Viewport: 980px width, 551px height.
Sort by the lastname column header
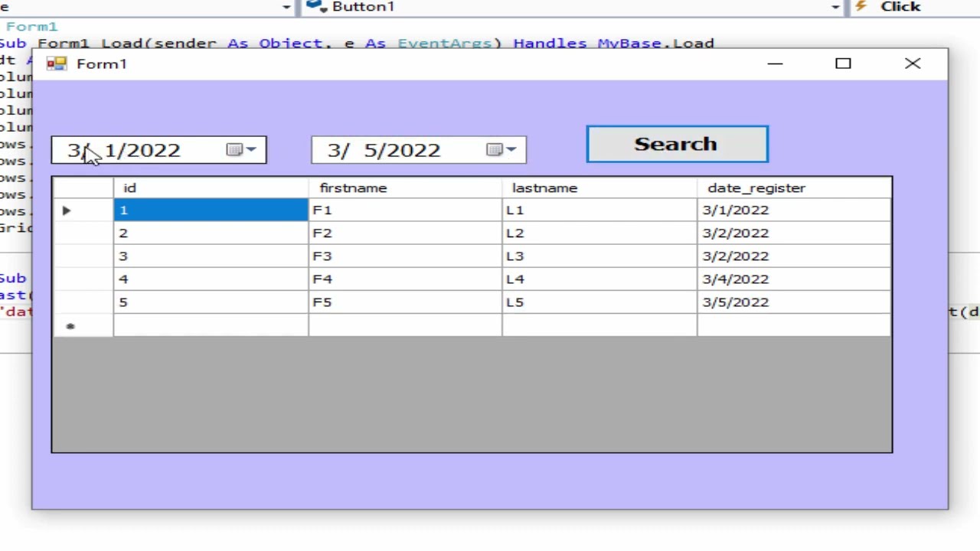point(599,188)
